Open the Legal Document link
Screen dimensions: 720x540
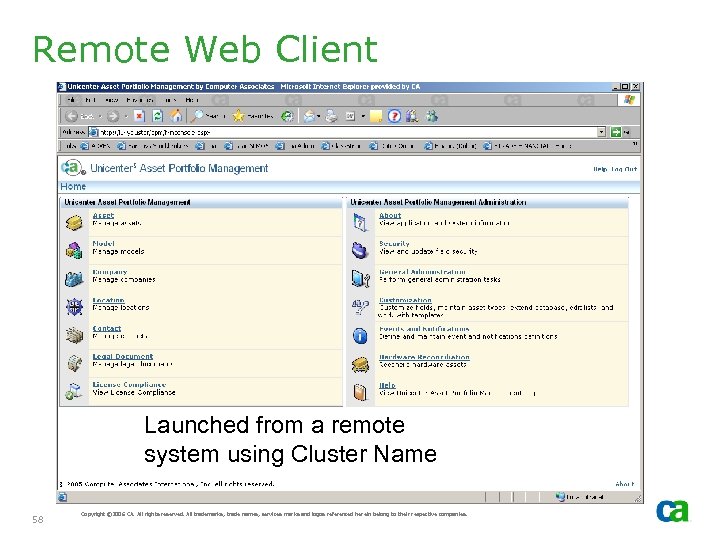(x=123, y=356)
